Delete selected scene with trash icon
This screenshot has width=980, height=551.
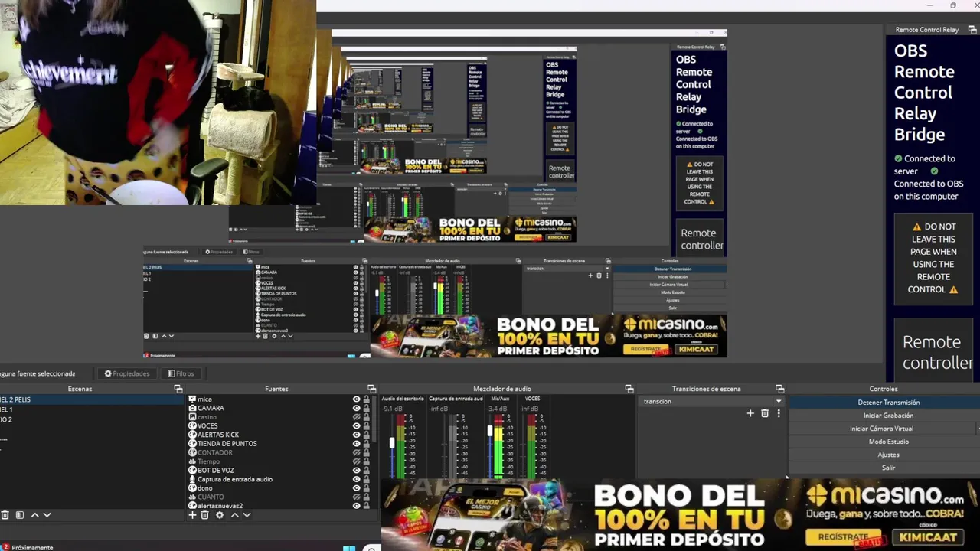pyautogui.click(x=5, y=515)
